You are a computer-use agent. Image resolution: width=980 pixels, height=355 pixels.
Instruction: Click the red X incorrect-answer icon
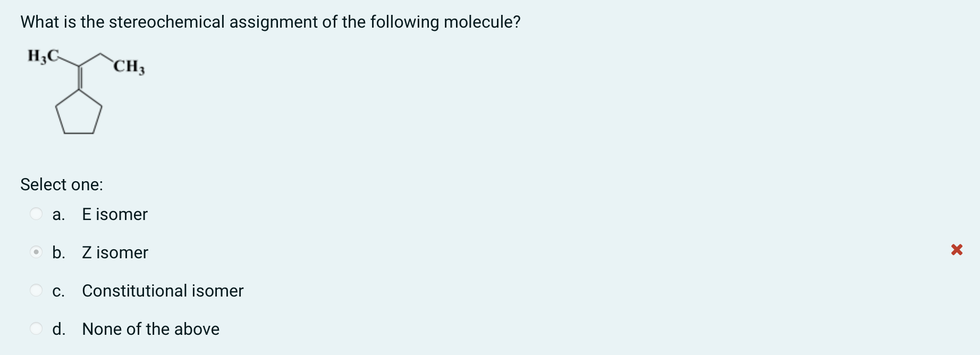957,250
